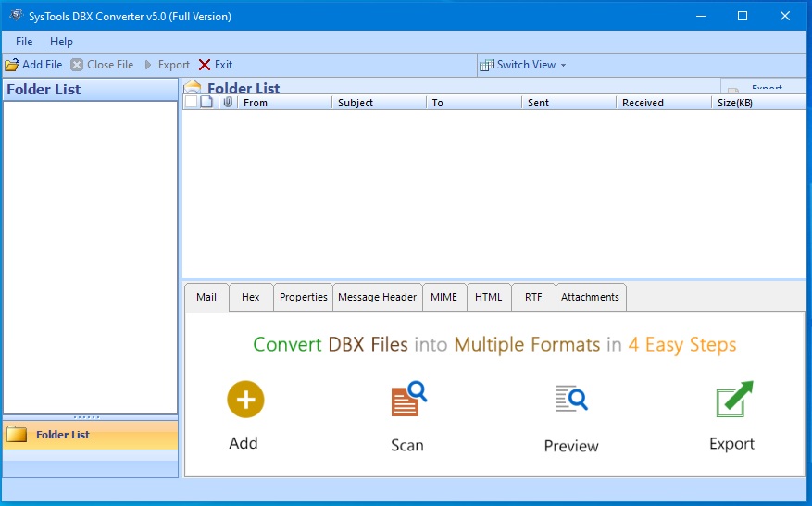This screenshot has width=812, height=506.
Task: Click the folder icon in the bottom Folder List bar
Action: point(17,435)
